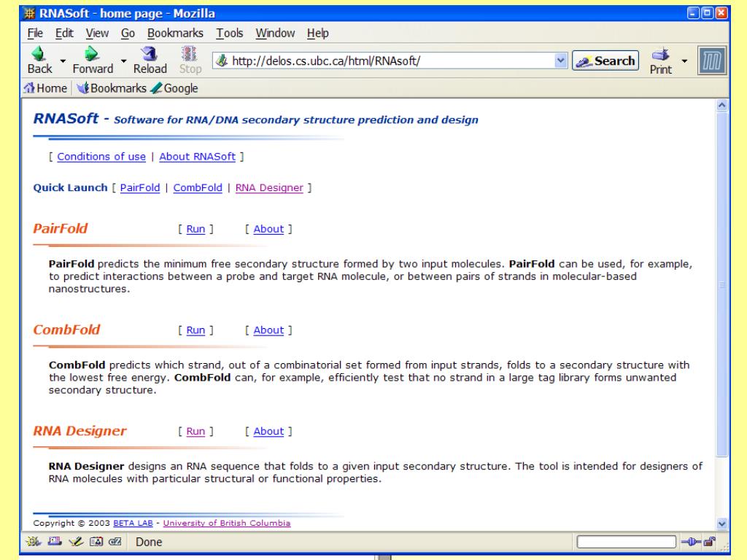Click the vertical scrollbar up arrow
This screenshot has height=560, width=747.
pyautogui.click(x=722, y=105)
